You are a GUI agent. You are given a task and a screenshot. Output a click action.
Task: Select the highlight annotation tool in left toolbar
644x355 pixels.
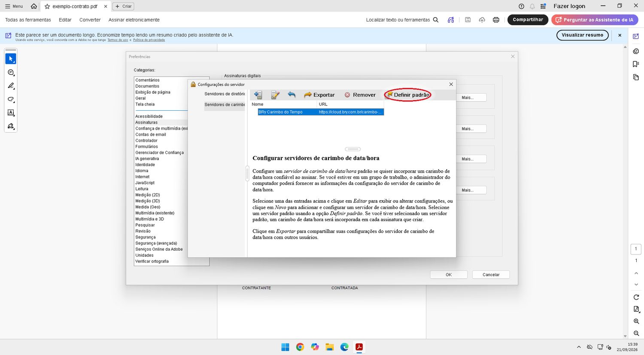(x=11, y=86)
